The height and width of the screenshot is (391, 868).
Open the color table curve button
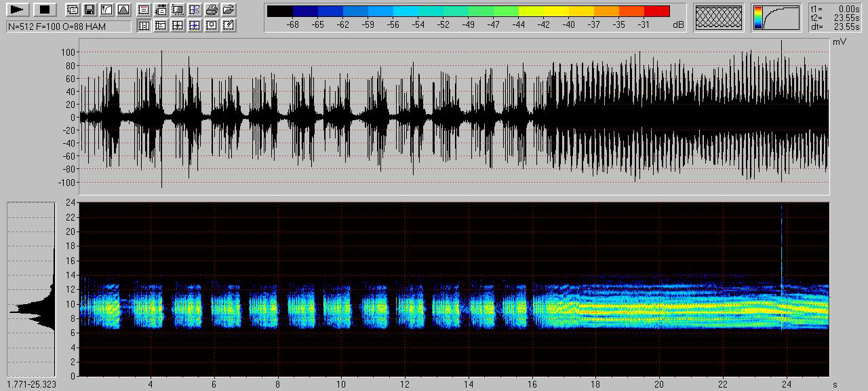[x=776, y=18]
